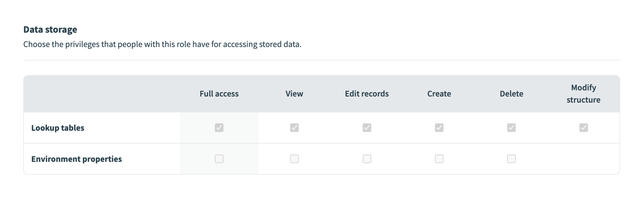The height and width of the screenshot is (204, 644).
Task: Toggle Modify structure for Lookup tables
Action: tap(584, 128)
